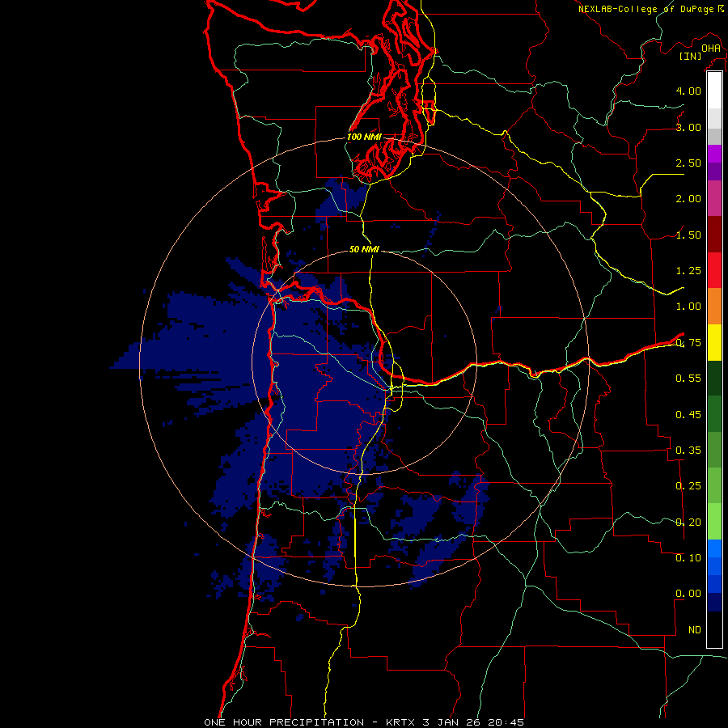Pick the lightest green swatch beside 0.20

click(x=714, y=522)
